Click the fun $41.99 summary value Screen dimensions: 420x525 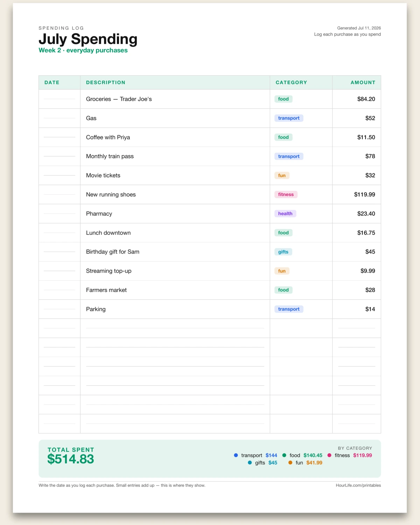(314, 463)
